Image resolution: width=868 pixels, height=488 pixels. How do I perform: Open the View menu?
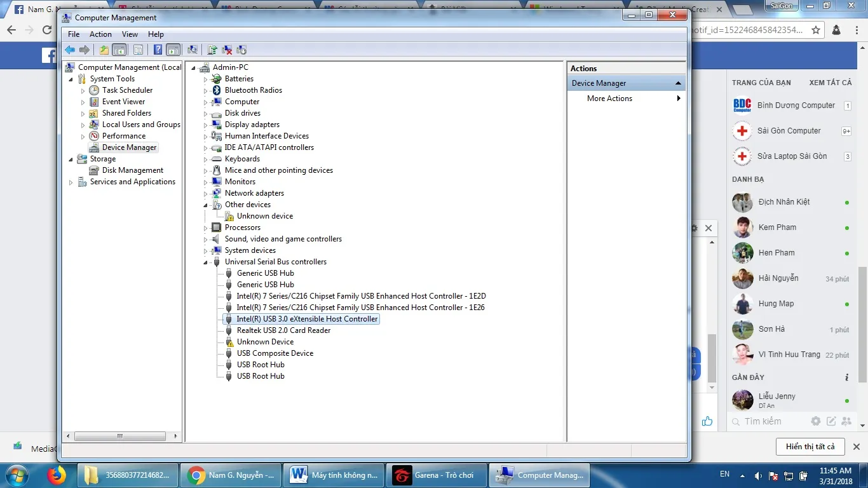pyautogui.click(x=130, y=34)
